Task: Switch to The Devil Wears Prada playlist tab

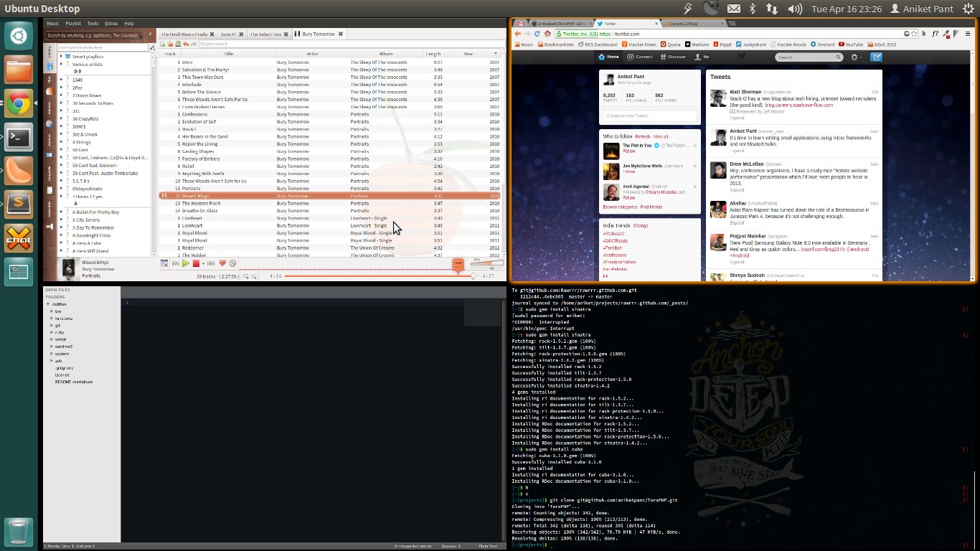Action: (184, 34)
